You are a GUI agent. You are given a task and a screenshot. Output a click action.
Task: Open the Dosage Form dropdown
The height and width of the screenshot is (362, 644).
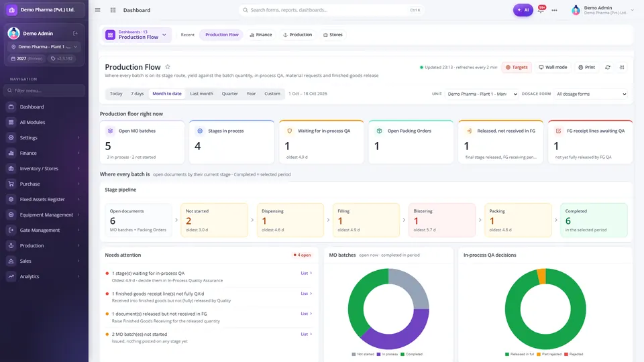(591, 94)
